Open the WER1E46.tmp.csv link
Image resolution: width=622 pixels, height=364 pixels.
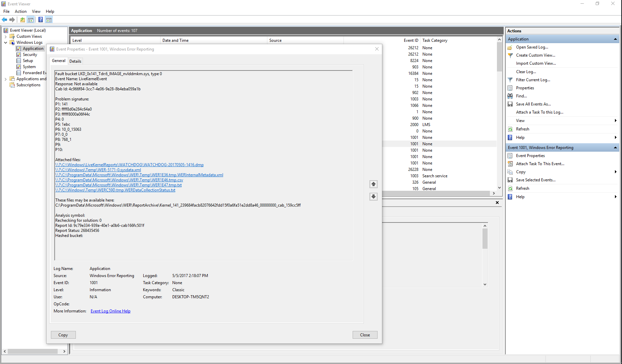[119, 180]
